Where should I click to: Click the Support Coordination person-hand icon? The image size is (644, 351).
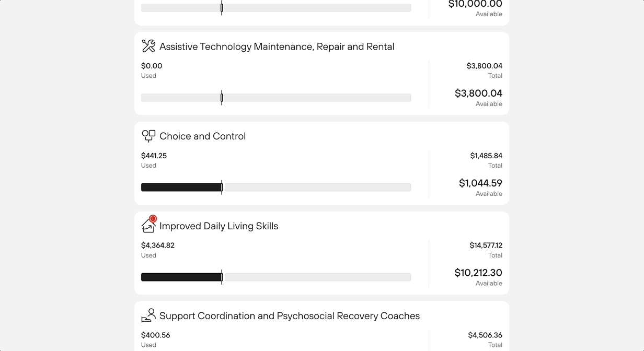[x=148, y=315]
